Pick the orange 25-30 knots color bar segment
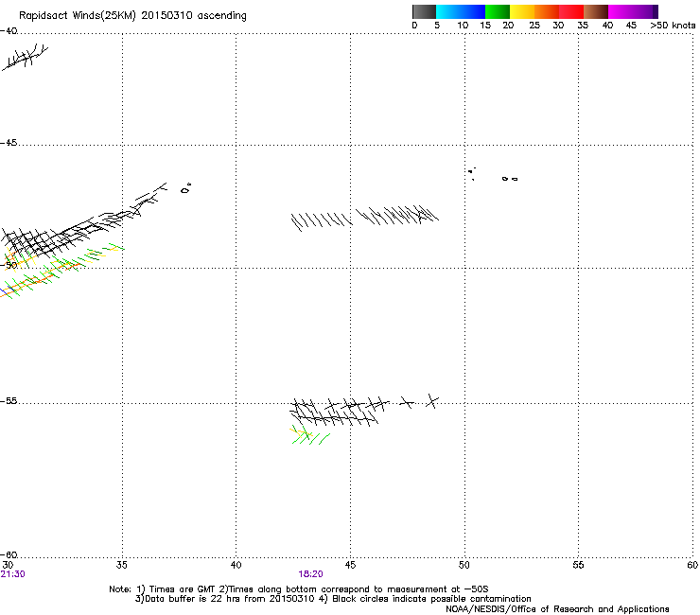Viewport: 700px width, 615px height. [x=547, y=11]
